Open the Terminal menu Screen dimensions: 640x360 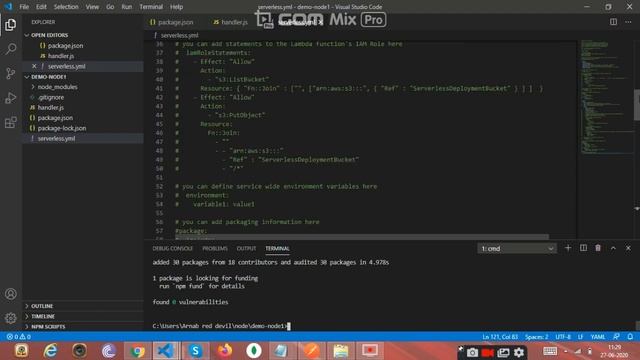[x=151, y=7]
